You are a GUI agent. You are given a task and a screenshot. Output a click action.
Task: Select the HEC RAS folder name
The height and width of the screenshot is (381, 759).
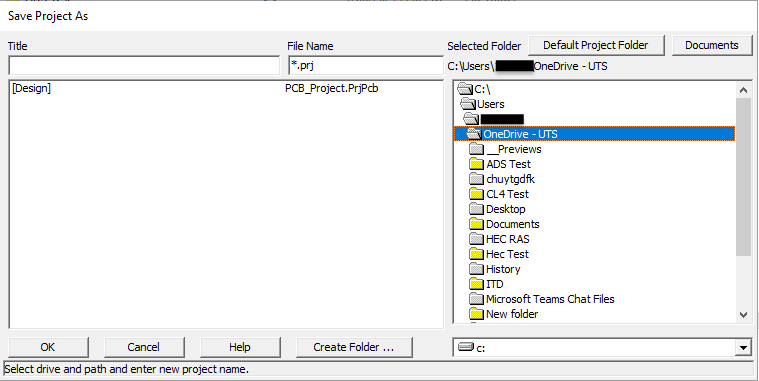[508, 239]
